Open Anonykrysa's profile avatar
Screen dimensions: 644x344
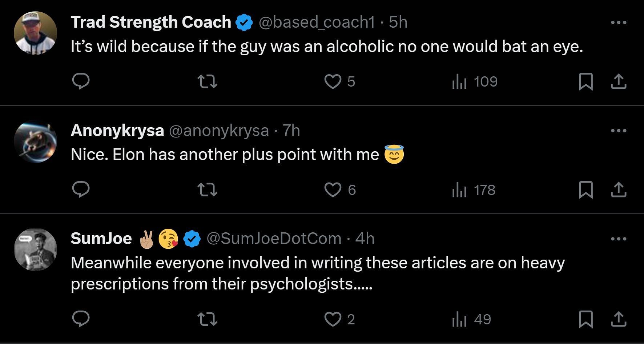click(x=35, y=141)
